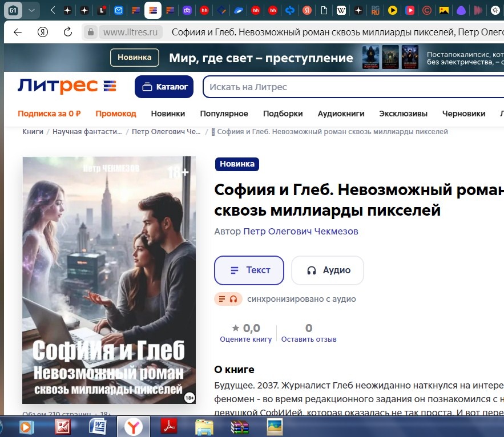Open the Черновики section
The height and width of the screenshot is (437, 504).
point(464,114)
